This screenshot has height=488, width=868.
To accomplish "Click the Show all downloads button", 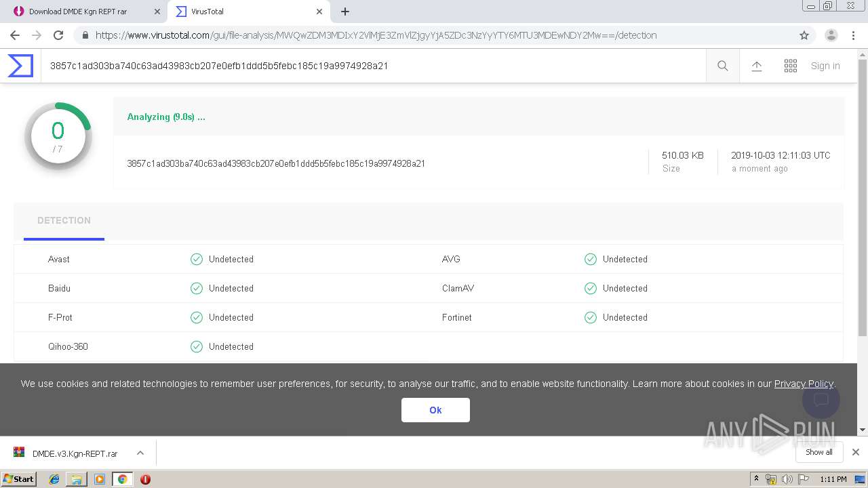I will point(819,452).
